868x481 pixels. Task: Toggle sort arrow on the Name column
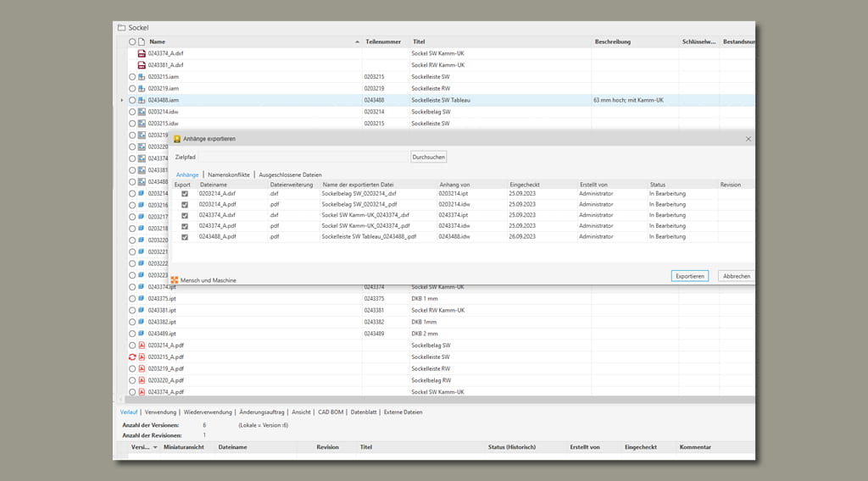[357, 41]
